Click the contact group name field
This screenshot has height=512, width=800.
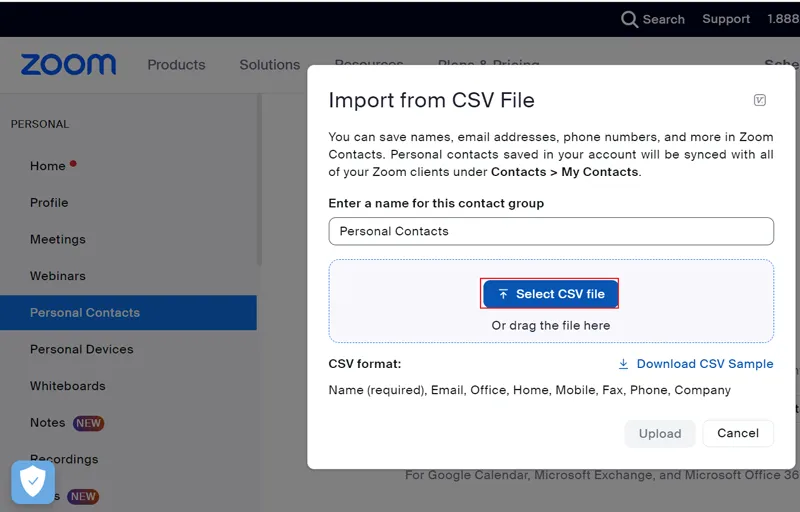(551, 231)
